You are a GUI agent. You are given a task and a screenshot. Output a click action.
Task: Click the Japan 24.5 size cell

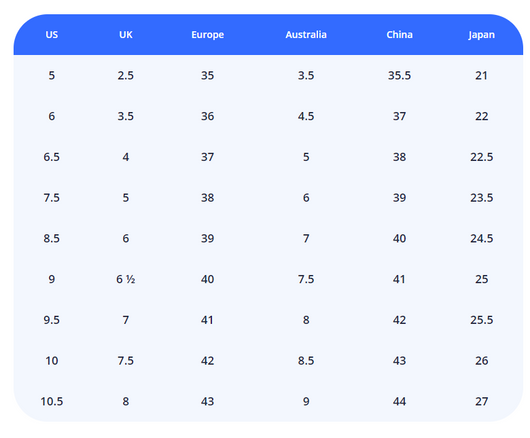[482, 239]
